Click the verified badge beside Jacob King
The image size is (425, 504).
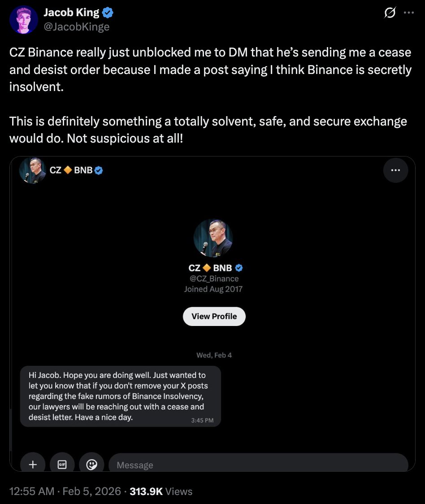coord(108,13)
